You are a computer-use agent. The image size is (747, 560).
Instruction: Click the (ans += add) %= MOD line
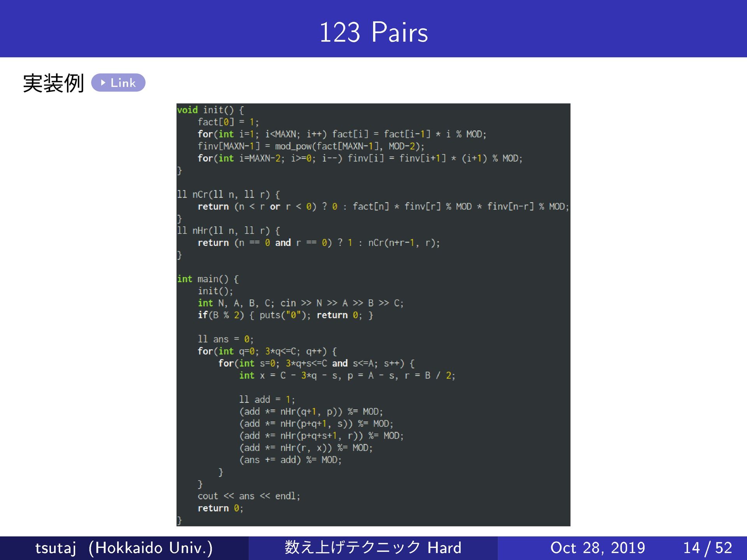290,460
